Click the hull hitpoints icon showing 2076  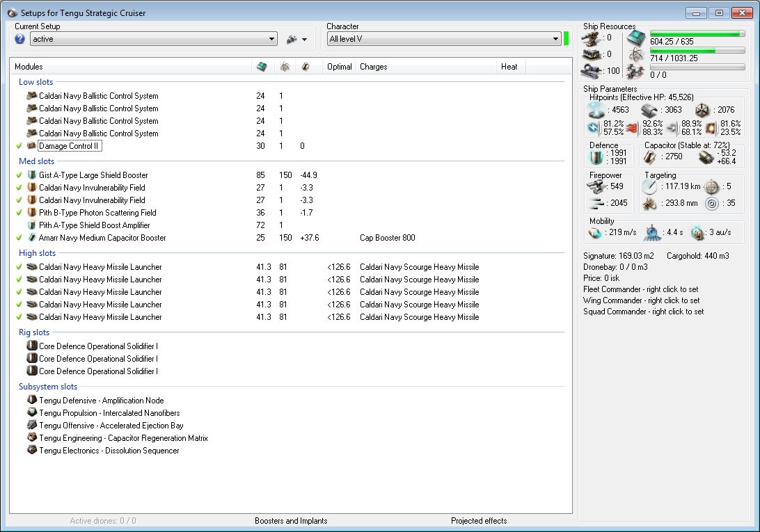click(702, 111)
